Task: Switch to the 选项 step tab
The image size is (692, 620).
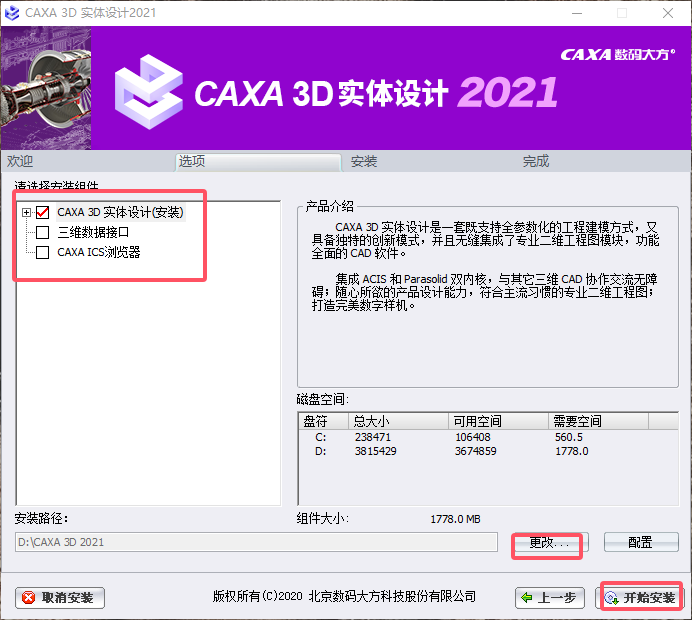Action: tap(258, 162)
